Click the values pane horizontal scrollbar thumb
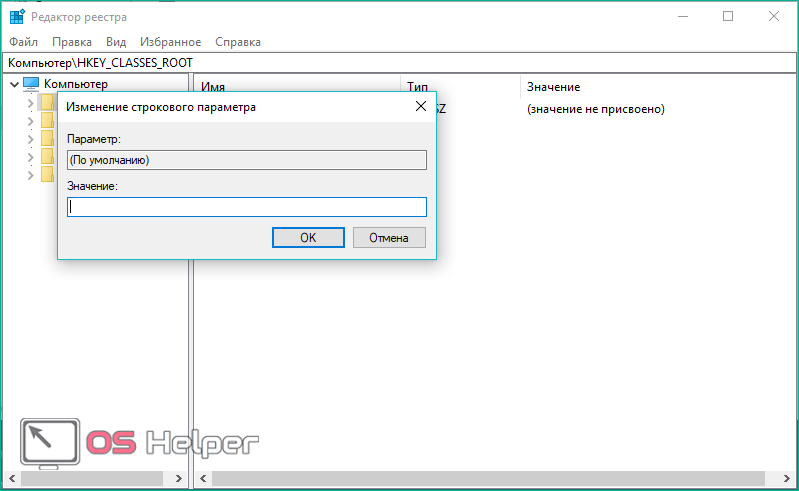799x491 pixels. click(489, 478)
